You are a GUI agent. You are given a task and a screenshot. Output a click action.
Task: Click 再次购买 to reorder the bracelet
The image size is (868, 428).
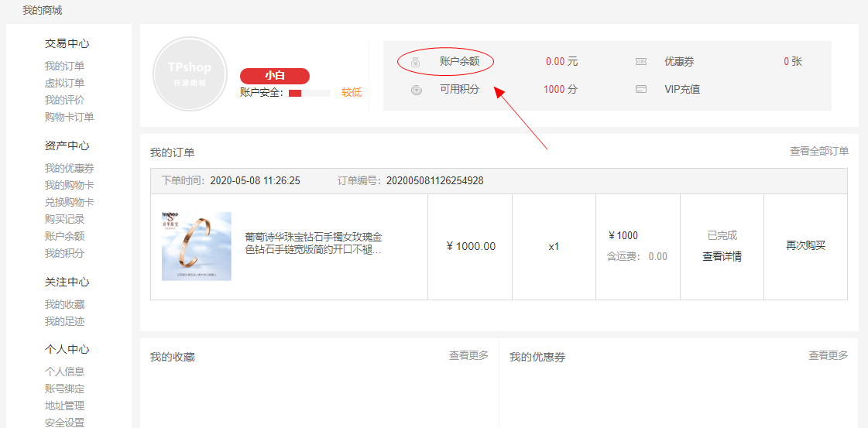coord(805,246)
